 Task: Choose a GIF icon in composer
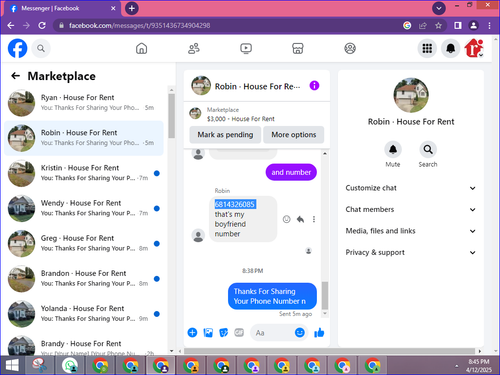239,332
